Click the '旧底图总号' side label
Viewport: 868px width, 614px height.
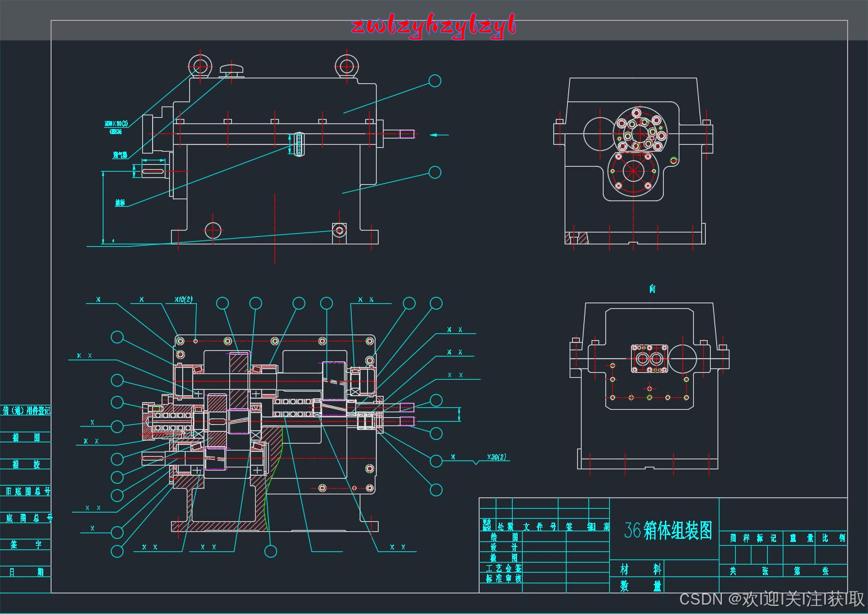[28, 491]
